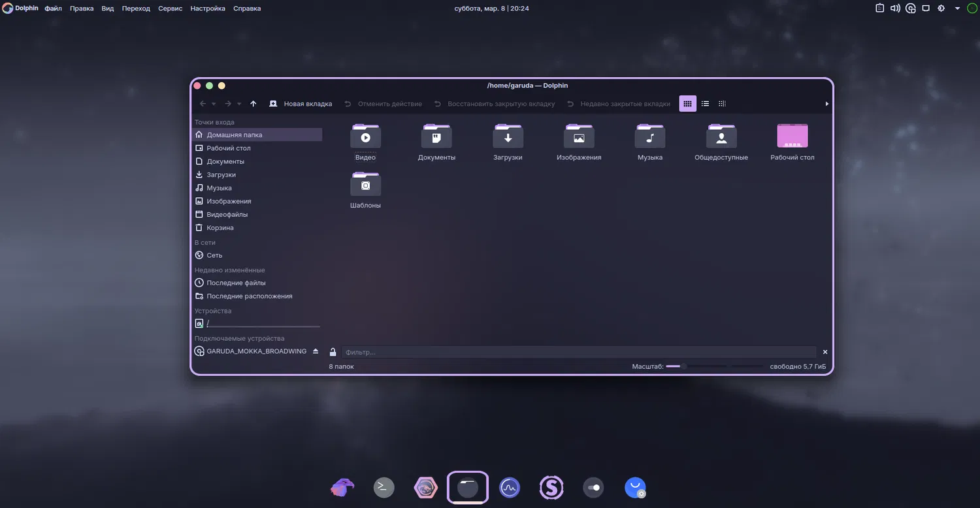Switch to details view mode
Screen dimensions: 980x508
[x=722, y=104]
